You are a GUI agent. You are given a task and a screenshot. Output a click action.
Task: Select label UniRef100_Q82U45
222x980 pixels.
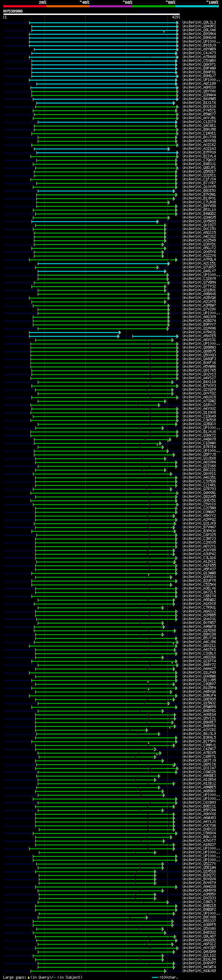[x=199, y=496]
